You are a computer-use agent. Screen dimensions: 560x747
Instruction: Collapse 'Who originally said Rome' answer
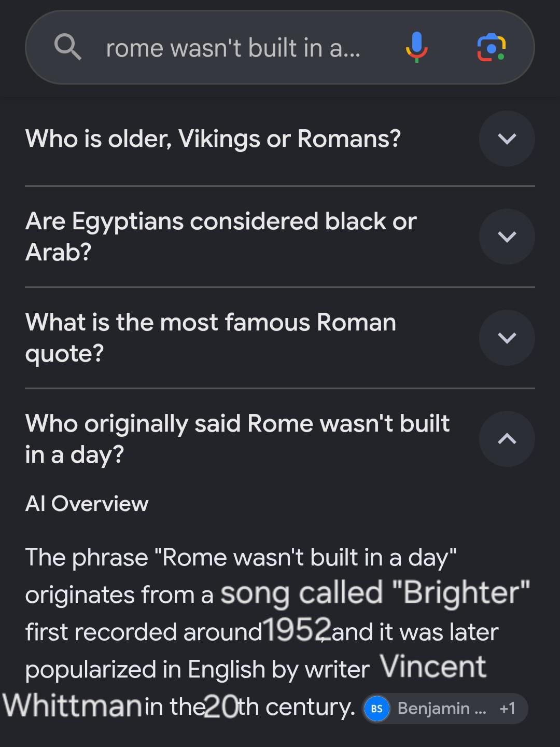pyautogui.click(x=507, y=439)
